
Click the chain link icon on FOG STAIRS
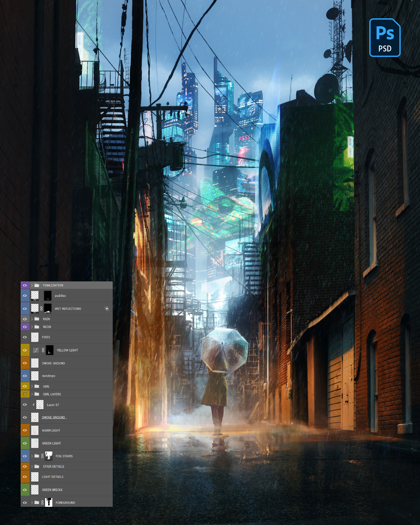pyautogui.click(x=42, y=456)
